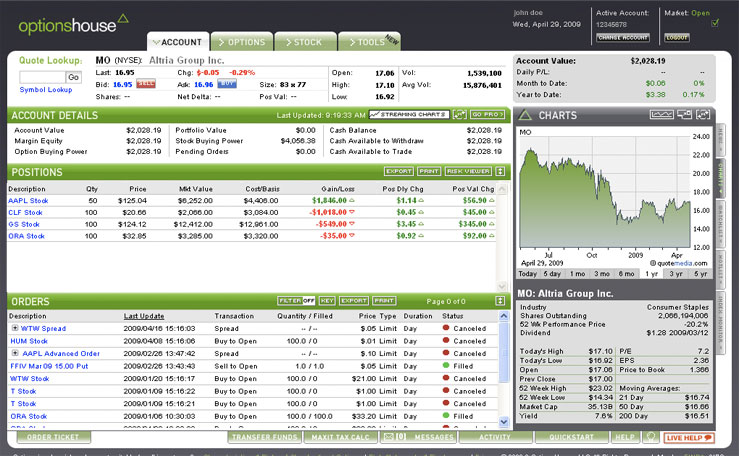The width and height of the screenshot is (739, 456).
Task: Select the 5 yr chart period
Action: (700, 274)
